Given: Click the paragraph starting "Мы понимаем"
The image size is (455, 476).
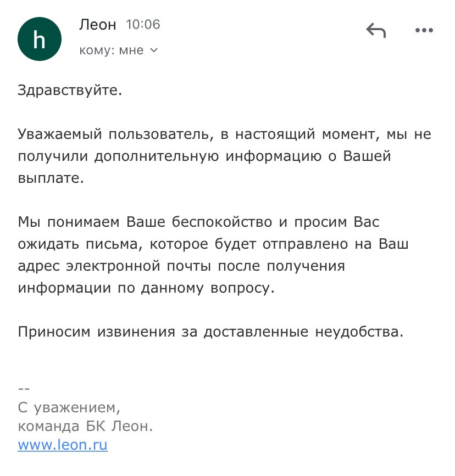Looking at the screenshot, I should point(213,255).
